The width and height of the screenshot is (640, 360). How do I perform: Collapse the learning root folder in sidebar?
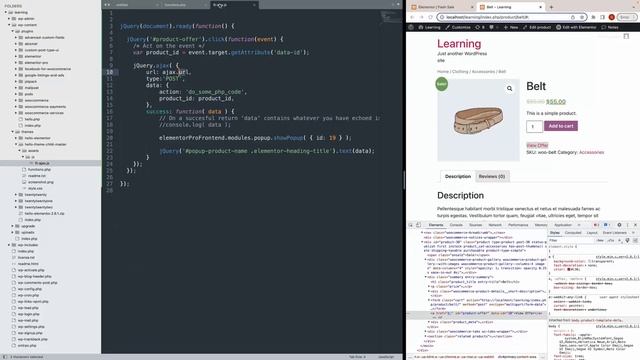(6, 12)
